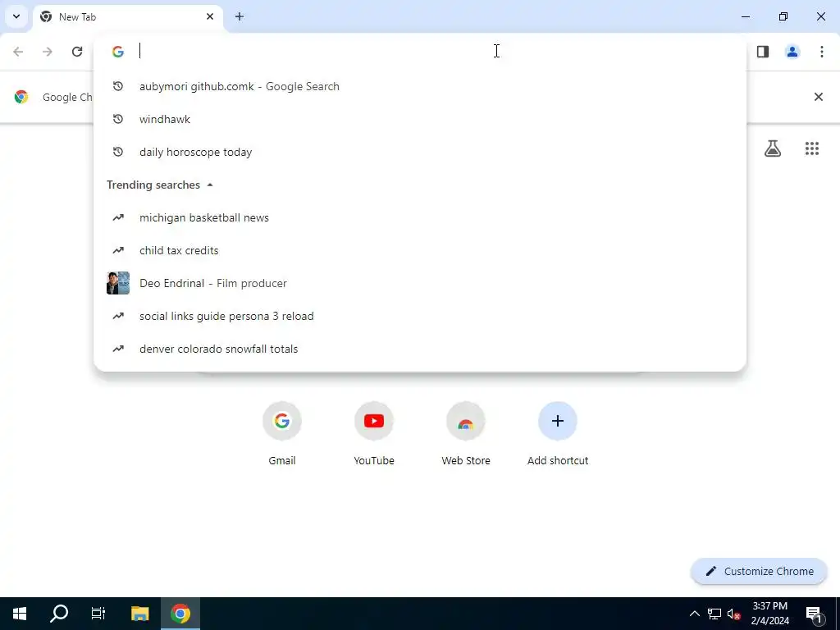Open the taskbar clock and date
This screenshot has height=630, width=840.
pos(769,614)
